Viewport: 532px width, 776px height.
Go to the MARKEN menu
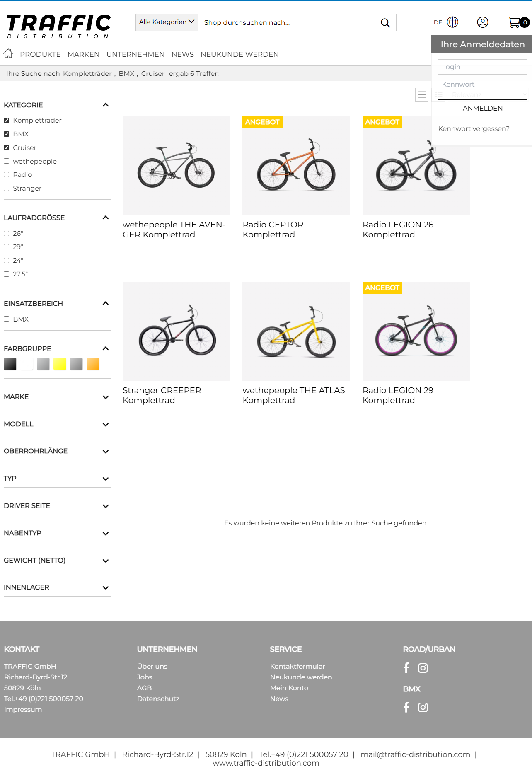click(83, 54)
